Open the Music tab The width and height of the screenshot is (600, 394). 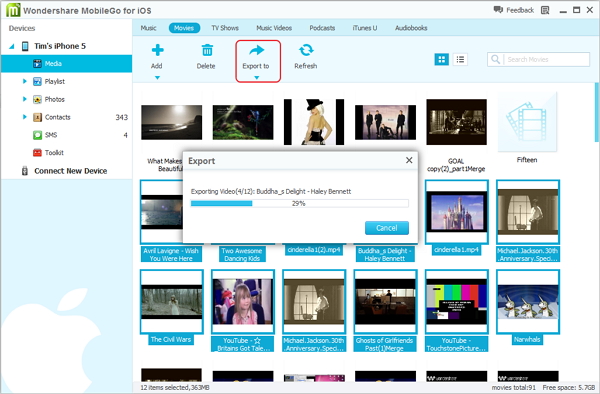[x=148, y=28]
